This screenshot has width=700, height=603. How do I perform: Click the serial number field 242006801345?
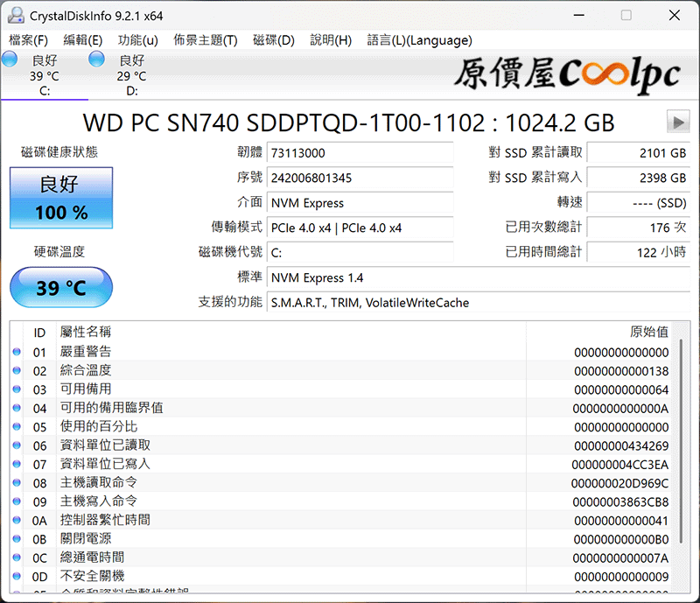[360, 178]
